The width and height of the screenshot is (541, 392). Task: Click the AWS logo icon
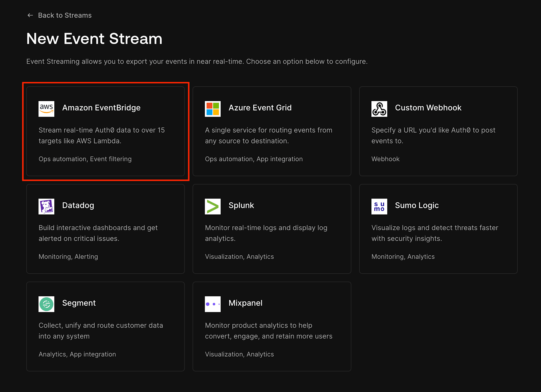pos(46,109)
